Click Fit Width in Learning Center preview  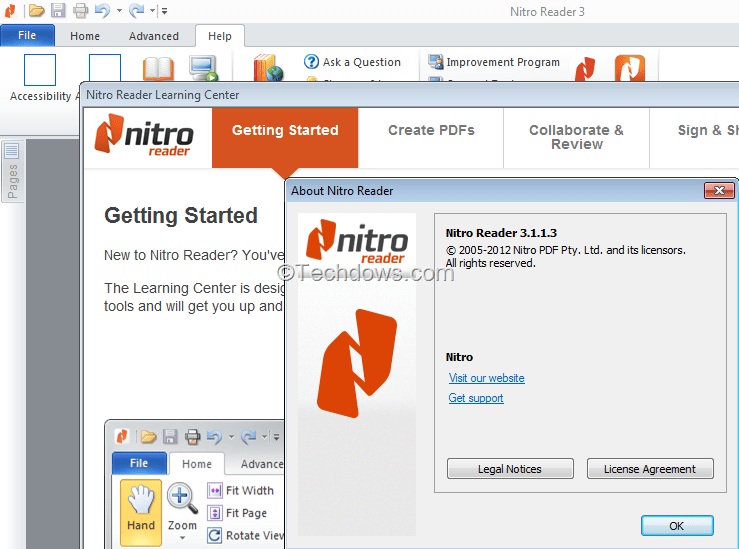(240, 491)
